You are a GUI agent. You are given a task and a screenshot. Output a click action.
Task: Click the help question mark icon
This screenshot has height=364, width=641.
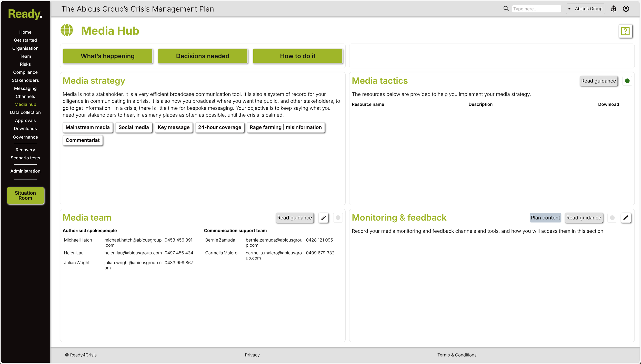625,31
